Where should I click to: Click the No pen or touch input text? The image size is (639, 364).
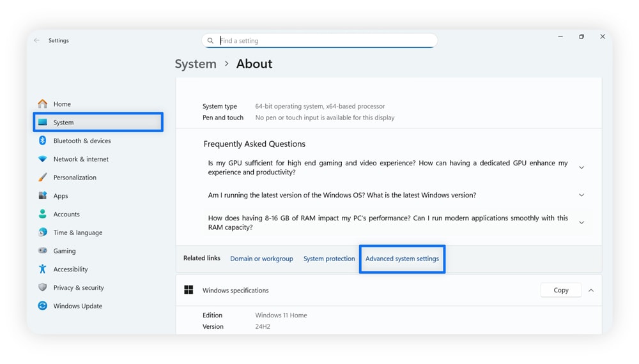[x=325, y=118]
